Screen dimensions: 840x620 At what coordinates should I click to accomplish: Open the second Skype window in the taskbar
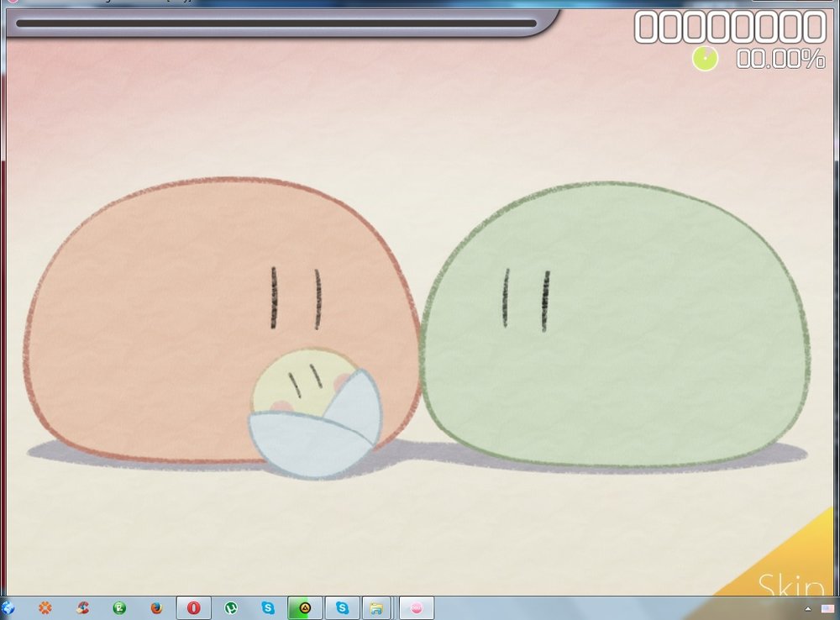pos(342,607)
